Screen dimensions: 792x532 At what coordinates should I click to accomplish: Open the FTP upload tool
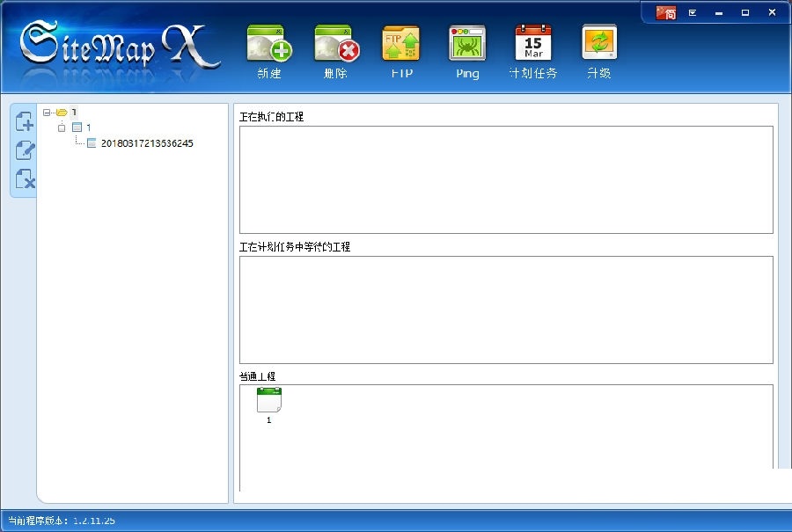(400, 44)
